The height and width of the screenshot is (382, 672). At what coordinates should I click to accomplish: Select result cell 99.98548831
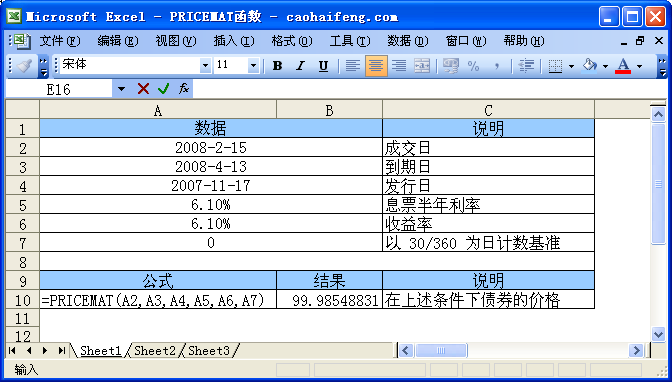(329, 299)
